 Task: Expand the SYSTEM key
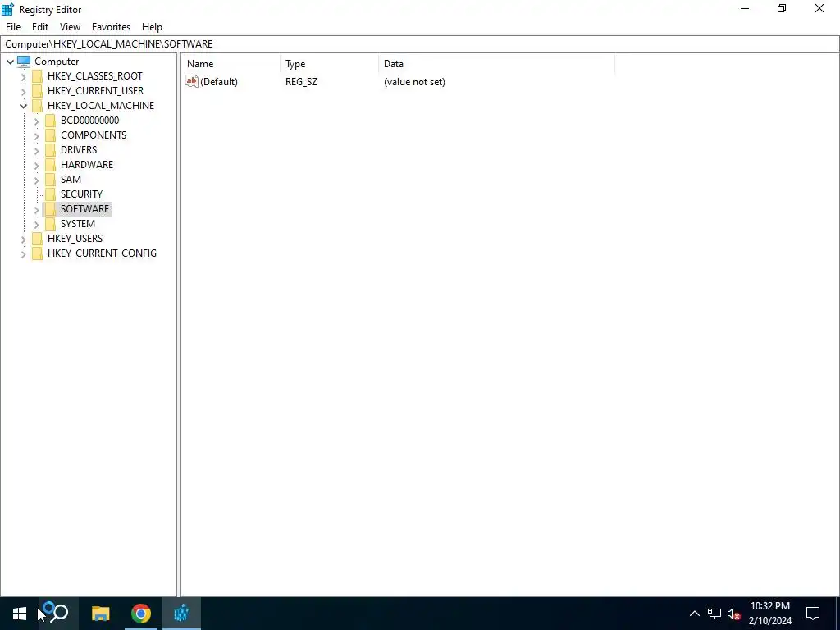36,224
